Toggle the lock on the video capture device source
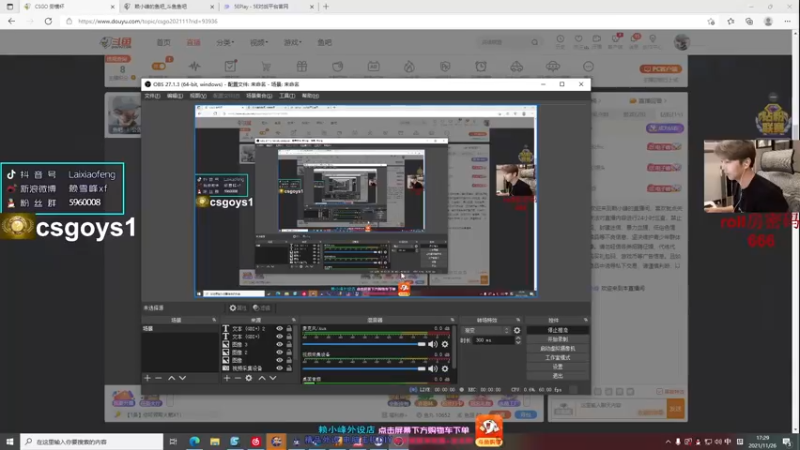The image size is (800, 450). tap(289, 368)
